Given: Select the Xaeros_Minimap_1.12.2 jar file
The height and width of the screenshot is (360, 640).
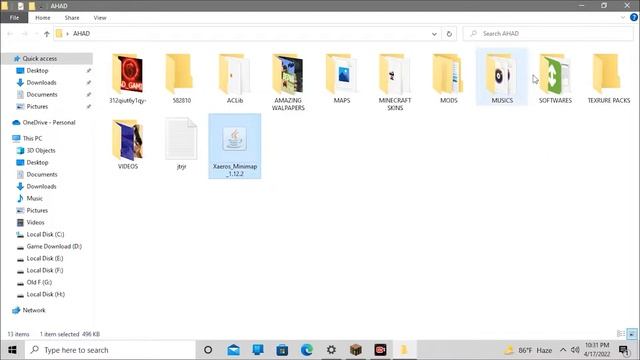Looking at the screenshot, I should tap(235, 146).
